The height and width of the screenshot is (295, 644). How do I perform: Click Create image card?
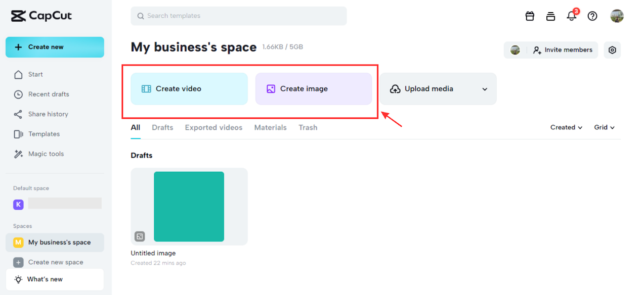click(314, 89)
